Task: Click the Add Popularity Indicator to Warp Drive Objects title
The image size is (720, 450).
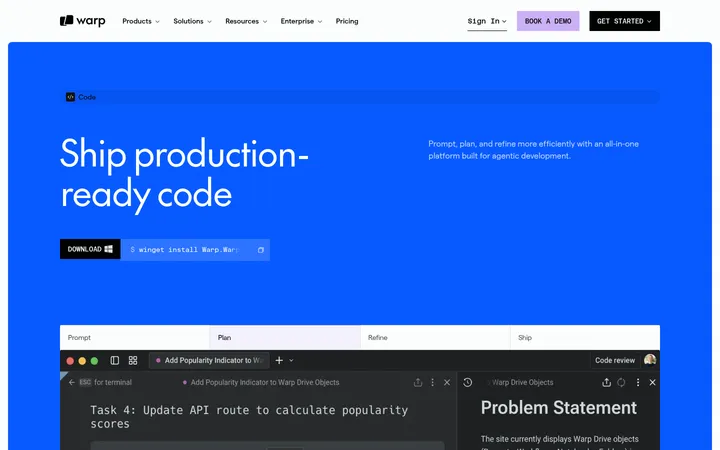Action: click(x=265, y=382)
